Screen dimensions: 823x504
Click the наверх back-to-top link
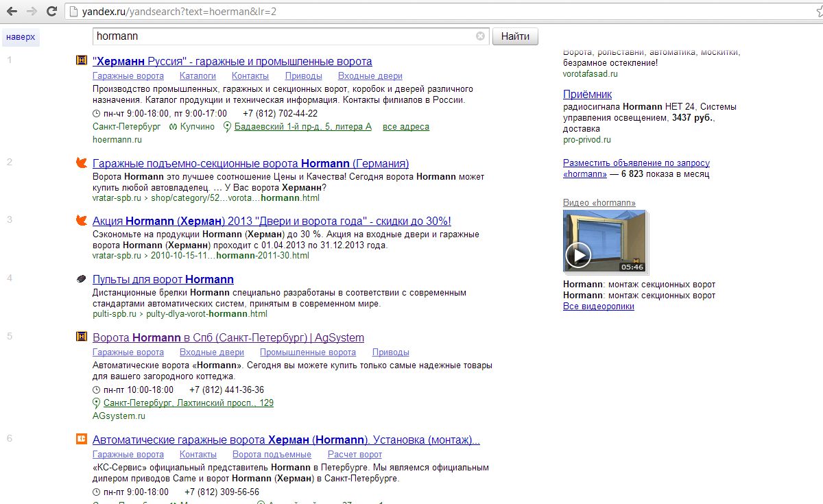click(x=21, y=36)
